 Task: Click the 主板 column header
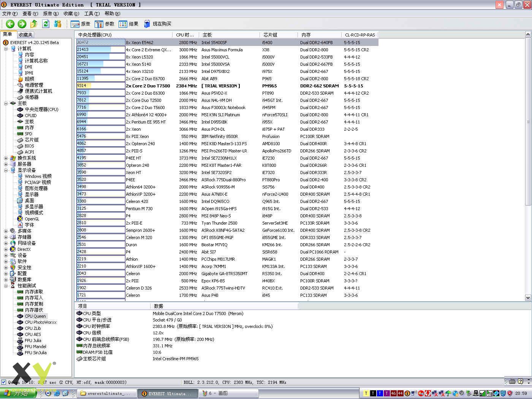click(230, 35)
